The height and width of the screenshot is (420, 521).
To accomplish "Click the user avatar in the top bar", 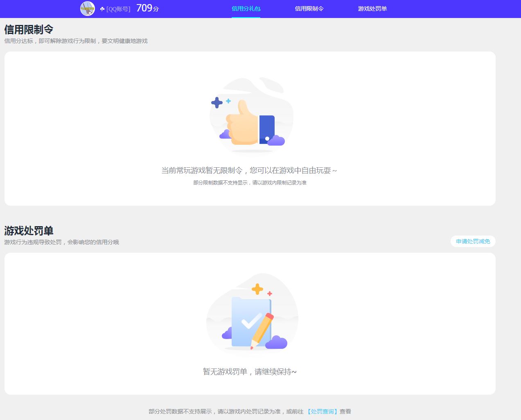I will [88, 9].
